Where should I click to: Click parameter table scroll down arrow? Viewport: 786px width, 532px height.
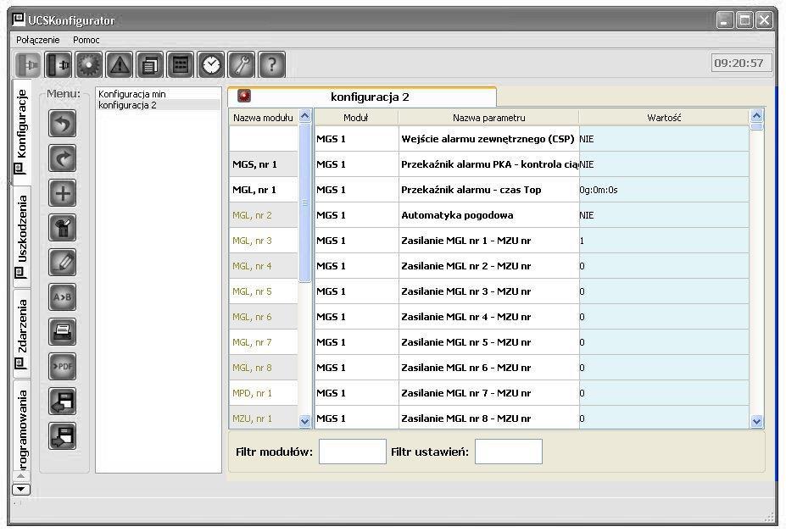pyautogui.click(x=756, y=422)
